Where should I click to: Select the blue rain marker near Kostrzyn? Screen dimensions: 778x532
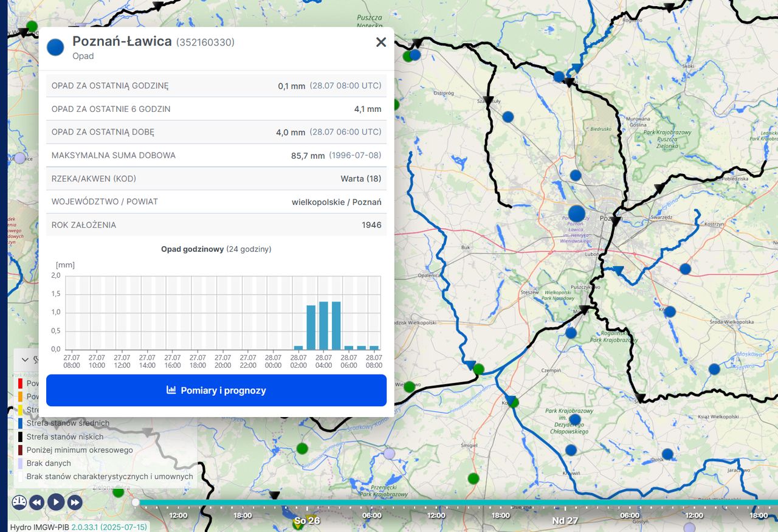(686, 269)
